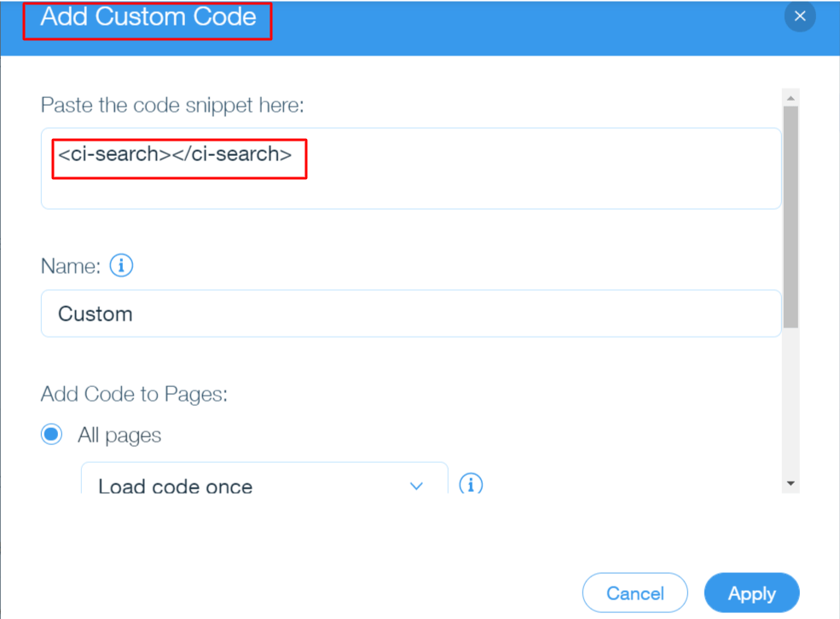Image resolution: width=840 pixels, height=619 pixels.
Task: Click the Name label's circled i indicator
Action: tap(121, 265)
